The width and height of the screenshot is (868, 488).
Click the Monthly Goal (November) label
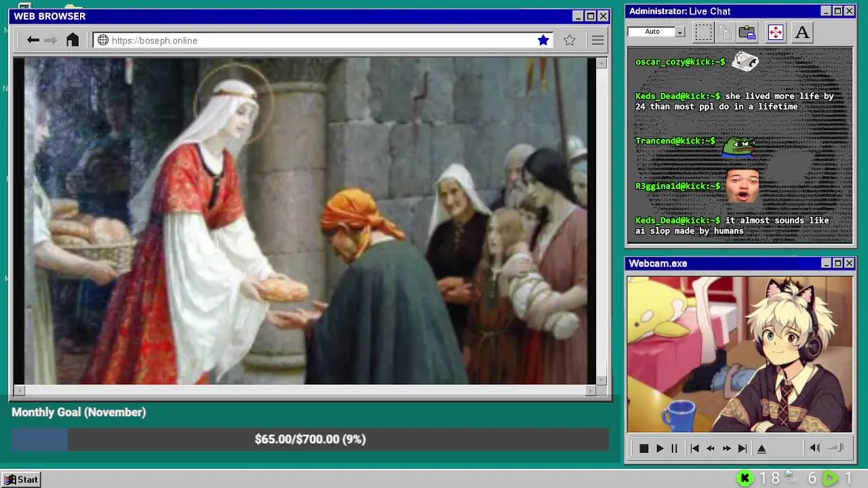[79, 412]
